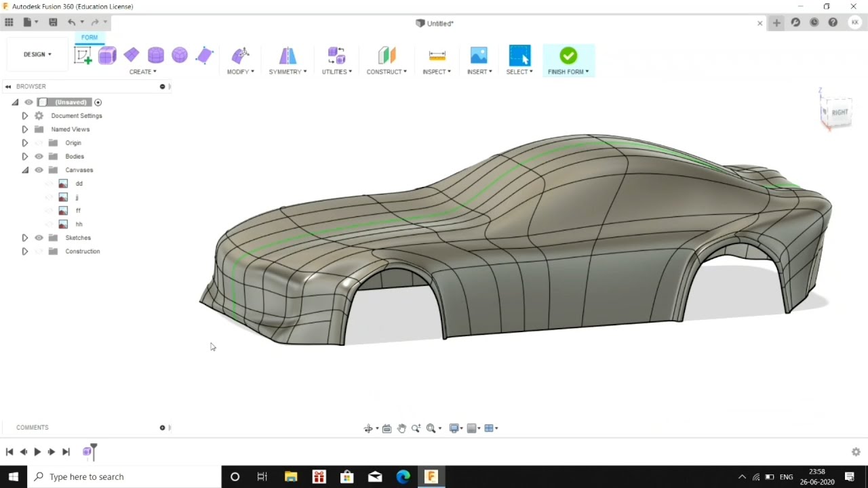The height and width of the screenshot is (488, 868).
Task: Toggle visibility of the Sketches folder
Action: tap(39, 238)
